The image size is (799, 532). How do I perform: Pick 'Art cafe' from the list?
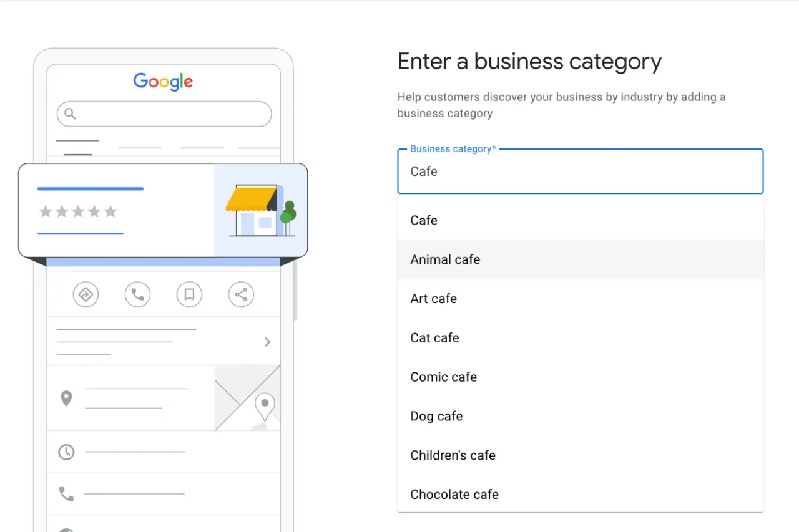tap(433, 299)
